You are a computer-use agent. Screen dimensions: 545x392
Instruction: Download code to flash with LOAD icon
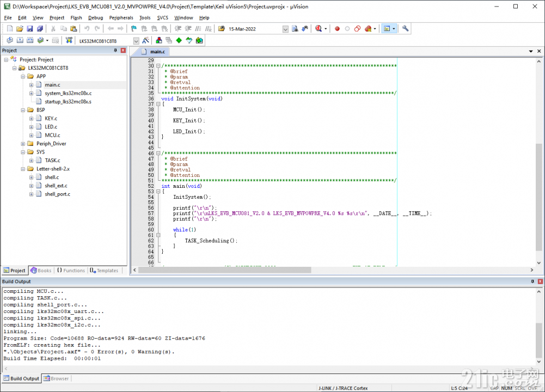click(69, 41)
